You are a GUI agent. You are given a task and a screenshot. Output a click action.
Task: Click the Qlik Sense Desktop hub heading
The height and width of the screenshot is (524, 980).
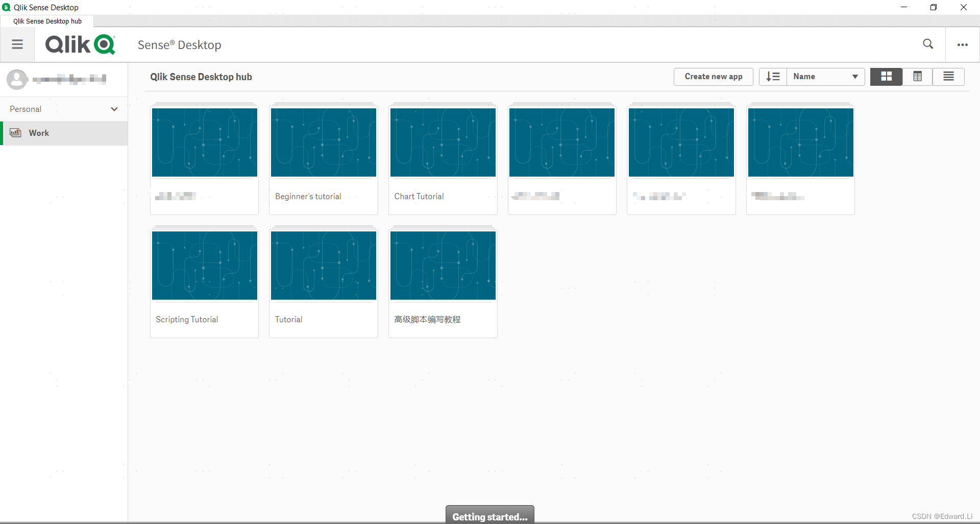click(x=201, y=77)
